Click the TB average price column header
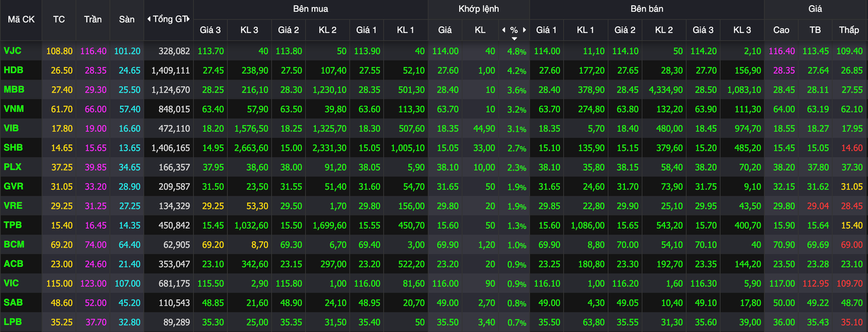Image resolution: width=868 pixels, height=332 pixels. pos(815,30)
